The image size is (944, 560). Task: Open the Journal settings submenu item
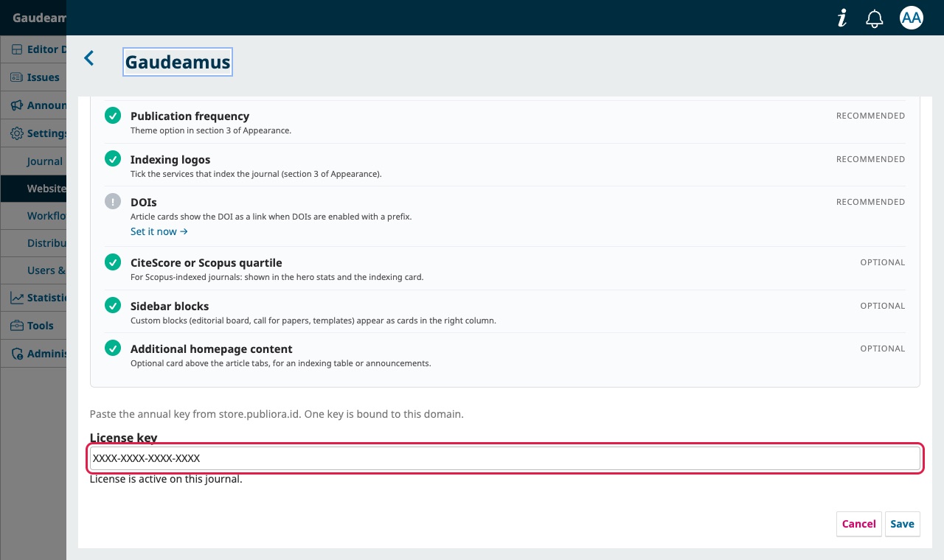click(x=33, y=161)
